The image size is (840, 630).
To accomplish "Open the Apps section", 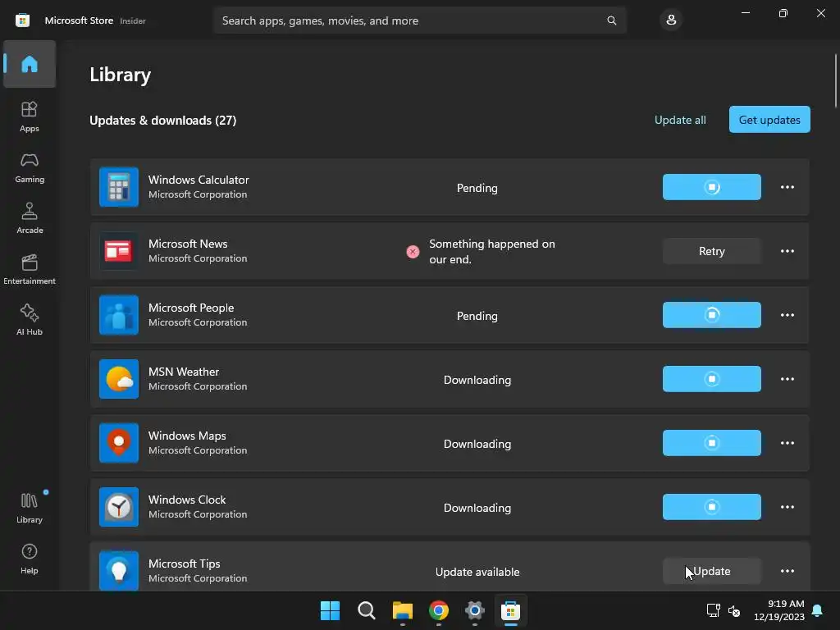I will pos(30,116).
